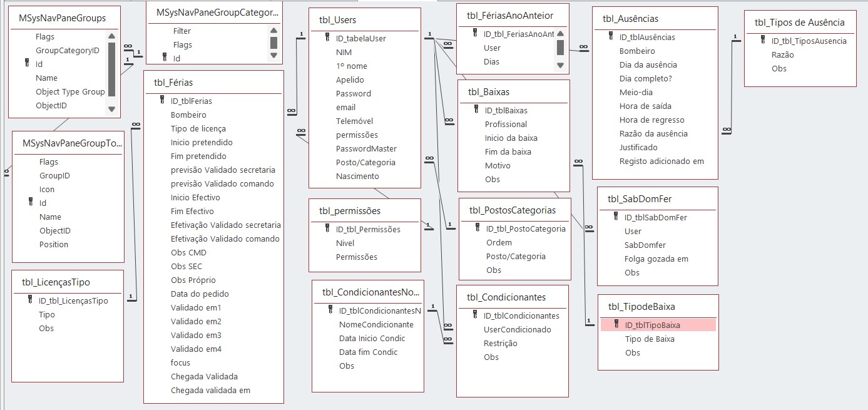Select the Tipo de Baixa field

coord(650,339)
